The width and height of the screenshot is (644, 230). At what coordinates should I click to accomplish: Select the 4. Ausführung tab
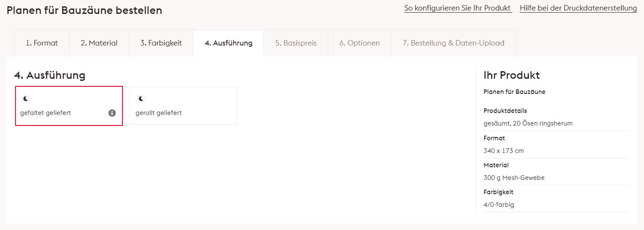[229, 43]
